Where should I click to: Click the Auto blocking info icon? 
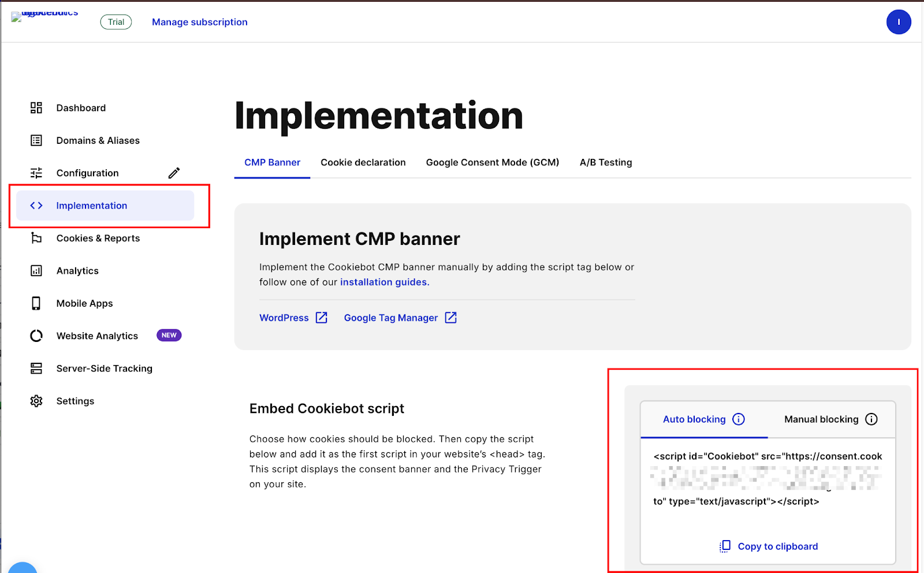point(739,419)
